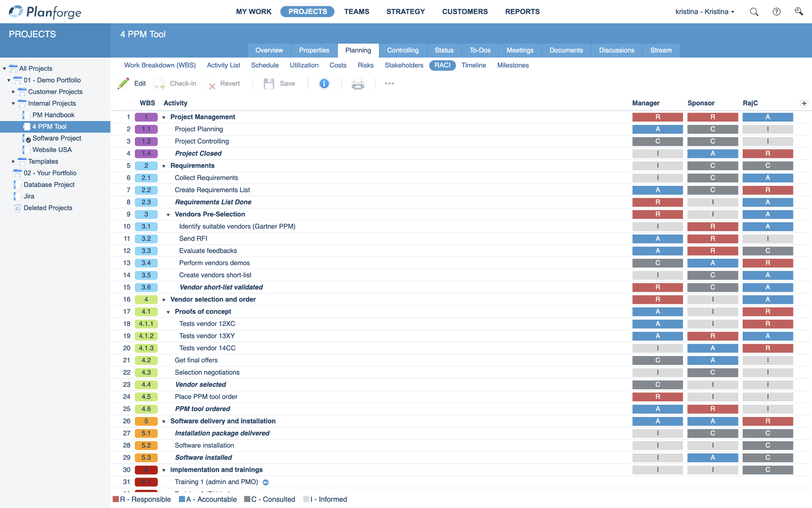Collapse the Requirements activity group
The width and height of the screenshot is (812, 508).
(x=164, y=166)
